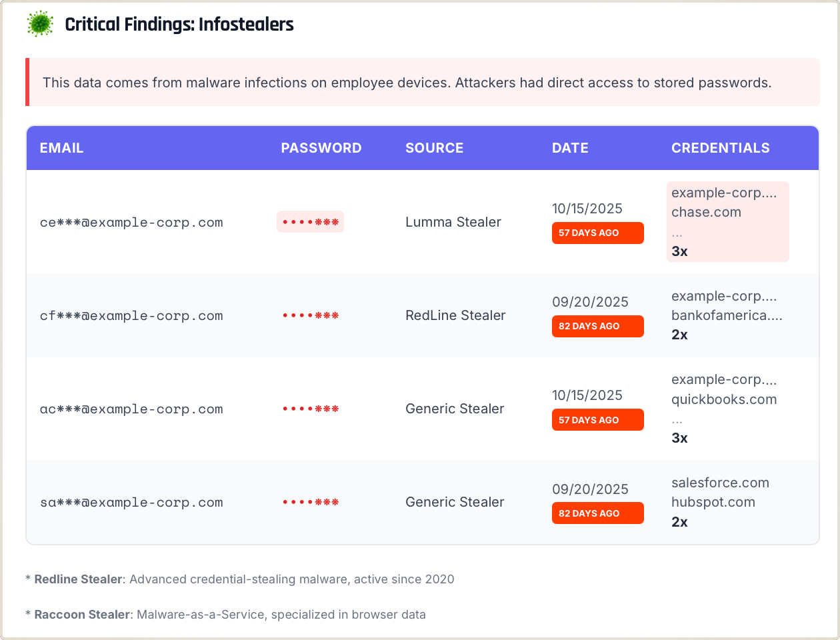The width and height of the screenshot is (840, 640).
Task: Click the bankofamerica credential entry
Action: 727,315
